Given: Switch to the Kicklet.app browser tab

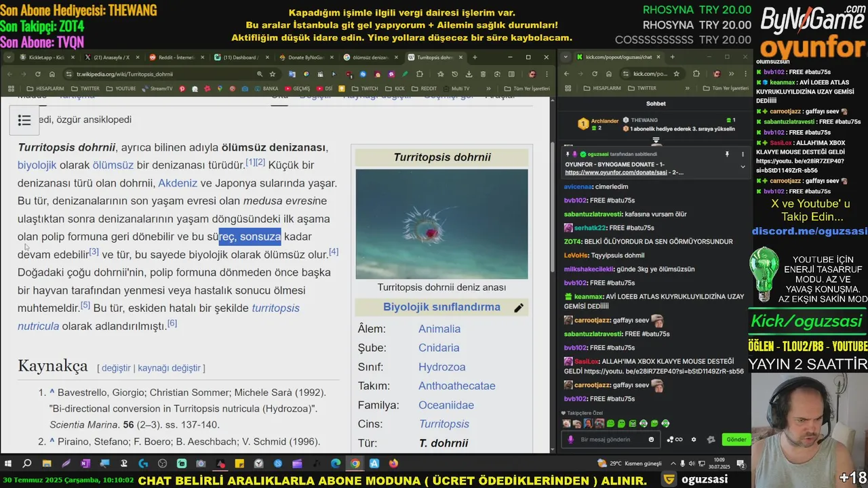Looking at the screenshot, I should tap(49, 57).
